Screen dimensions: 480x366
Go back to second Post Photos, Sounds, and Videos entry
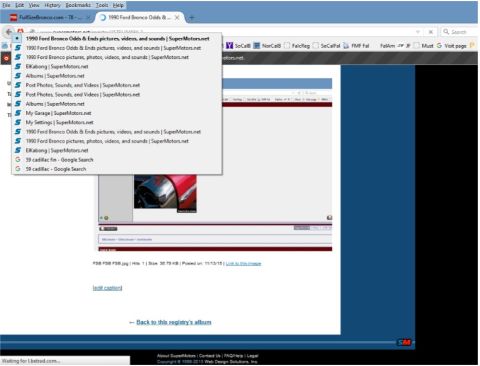pos(117,95)
